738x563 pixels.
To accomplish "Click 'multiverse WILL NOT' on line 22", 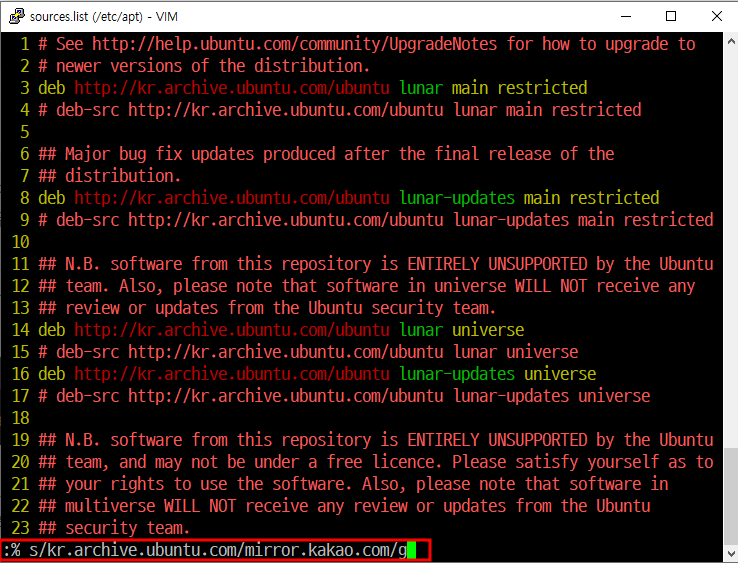I will click(x=150, y=507).
